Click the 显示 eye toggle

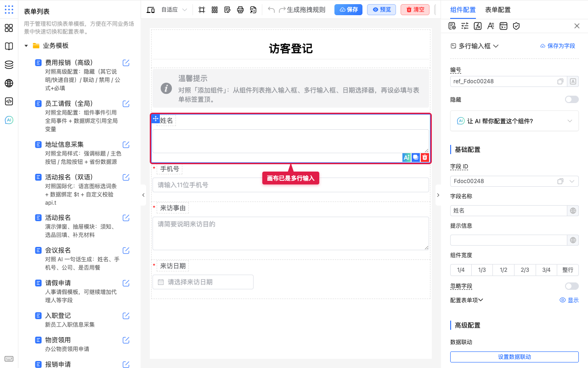pyautogui.click(x=569, y=300)
